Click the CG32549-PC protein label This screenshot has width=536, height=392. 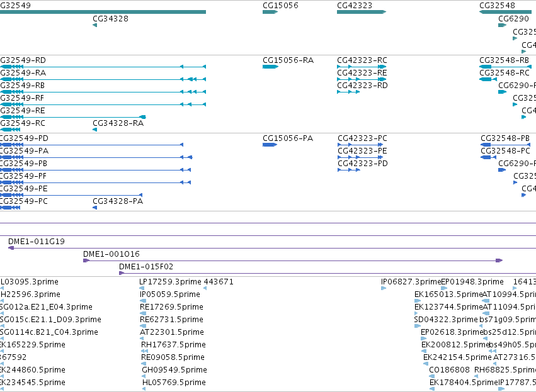pos(24,201)
